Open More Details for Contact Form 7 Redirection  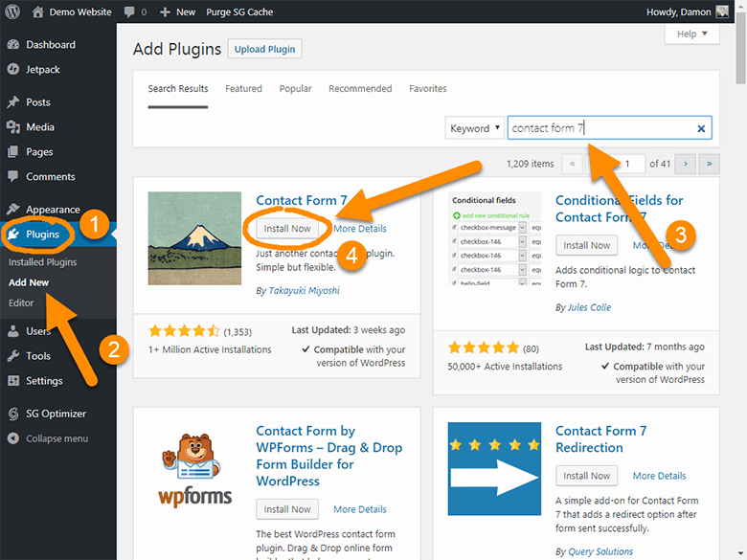pos(659,476)
